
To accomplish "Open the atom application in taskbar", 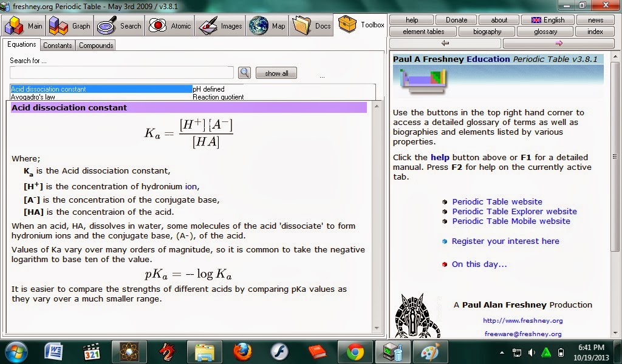I will point(129,352).
